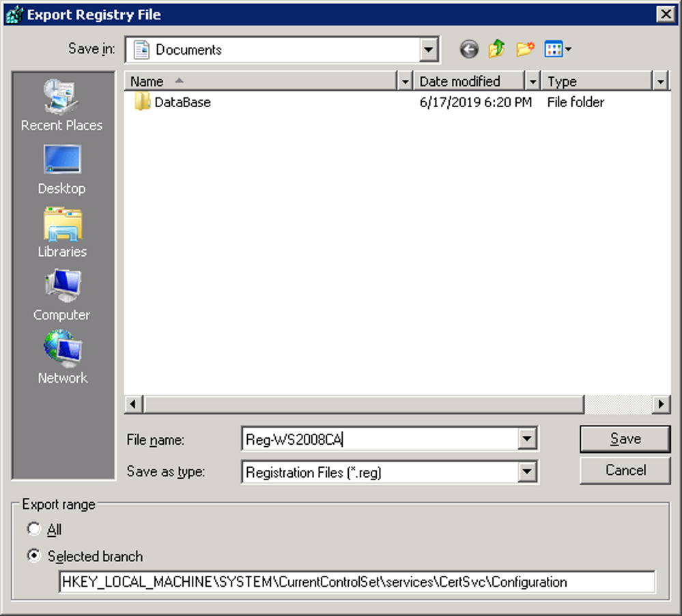This screenshot has height=616, width=682.
Task: Change the folder view mode
Action: coord(554,48)
